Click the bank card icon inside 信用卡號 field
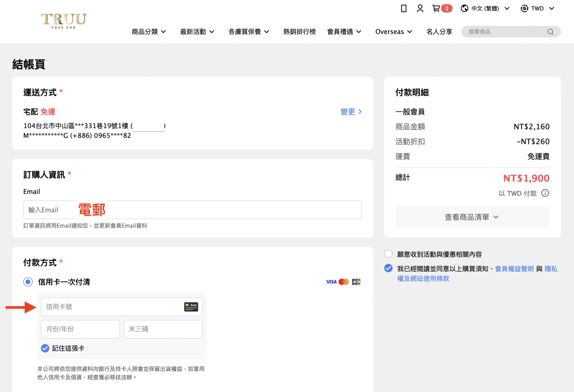The height and width of the screenshot is (392, 574). pyautogui.click(x=191, y=307)
